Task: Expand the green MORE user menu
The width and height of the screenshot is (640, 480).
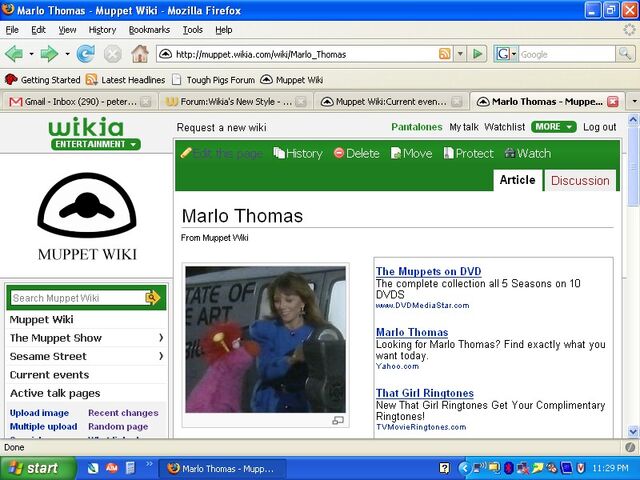Action: click(x=553, y=127)
